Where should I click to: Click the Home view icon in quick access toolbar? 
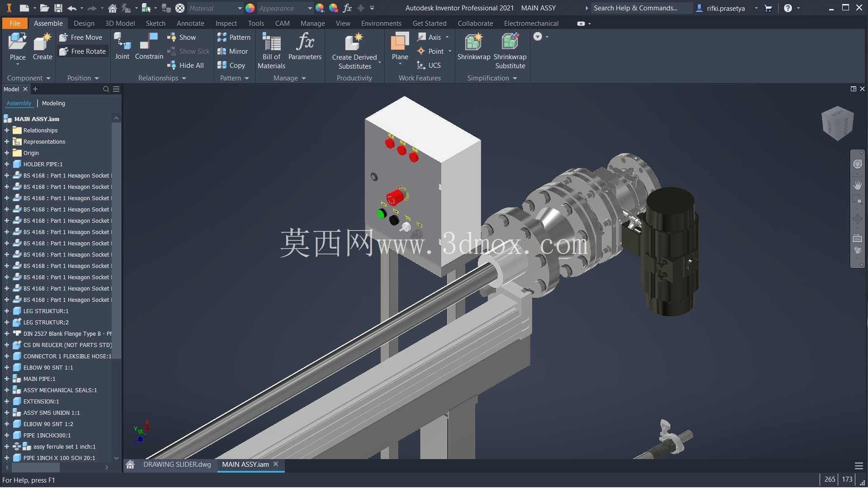coord(113,8)
